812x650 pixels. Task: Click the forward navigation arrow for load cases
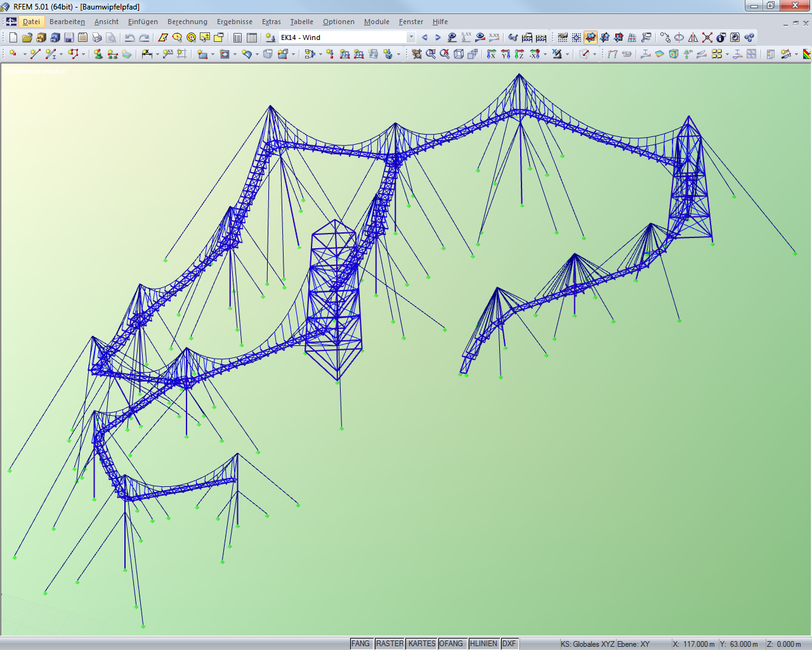[437, 37]
